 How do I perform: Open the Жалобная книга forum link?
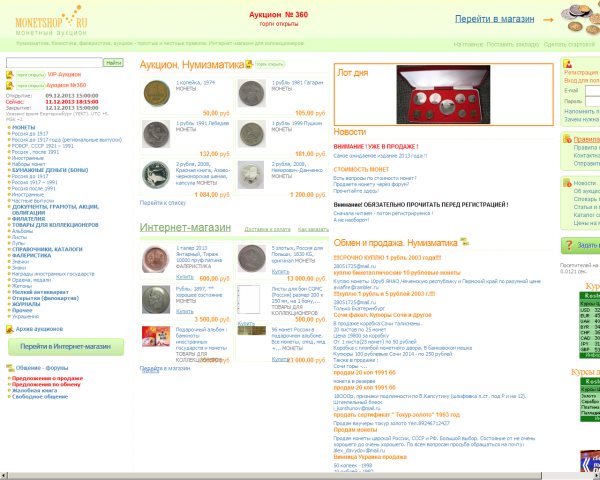[x=34, y=390]
